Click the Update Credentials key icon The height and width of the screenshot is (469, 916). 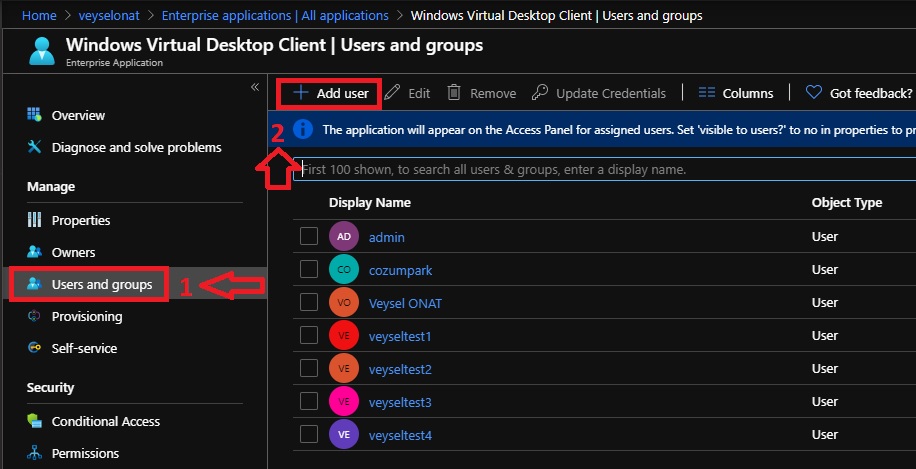pos(540,93)
